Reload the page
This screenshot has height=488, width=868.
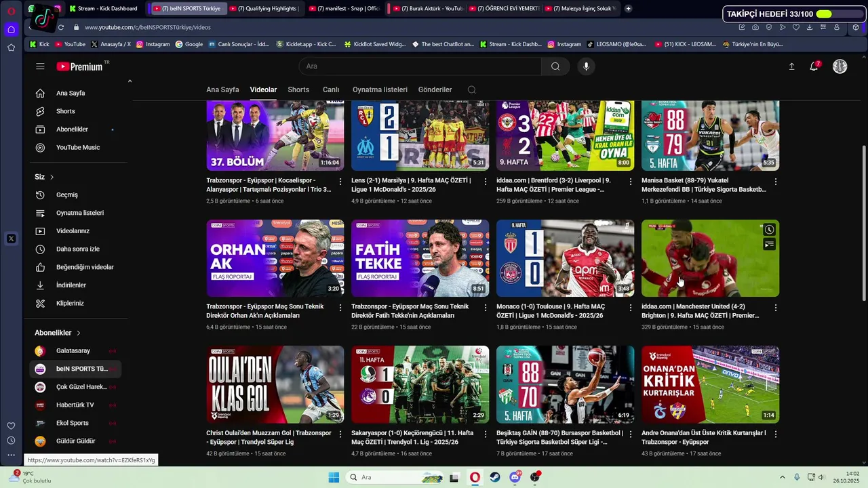[x=60, y=27]
